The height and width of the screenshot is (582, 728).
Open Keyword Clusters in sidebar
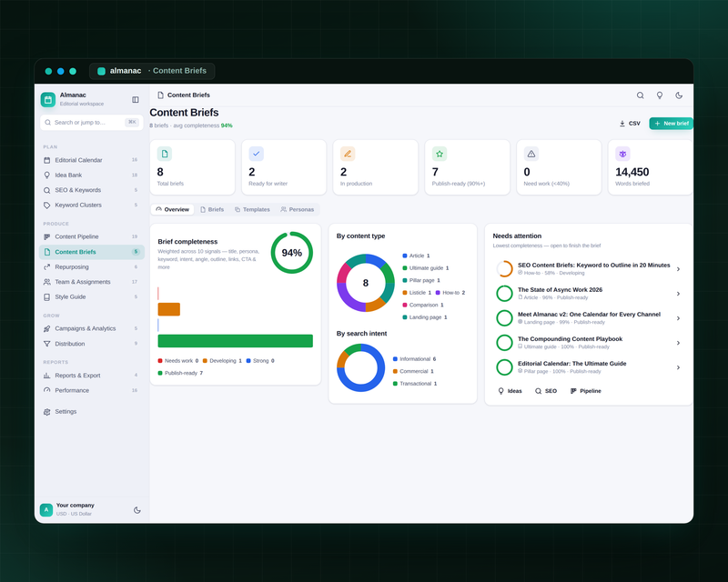[92, 205]
